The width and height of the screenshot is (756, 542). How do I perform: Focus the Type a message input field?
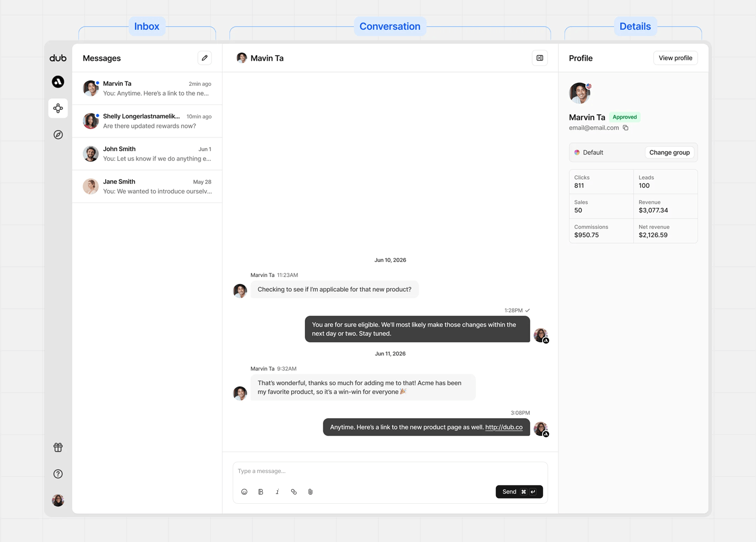click(390, 471)
